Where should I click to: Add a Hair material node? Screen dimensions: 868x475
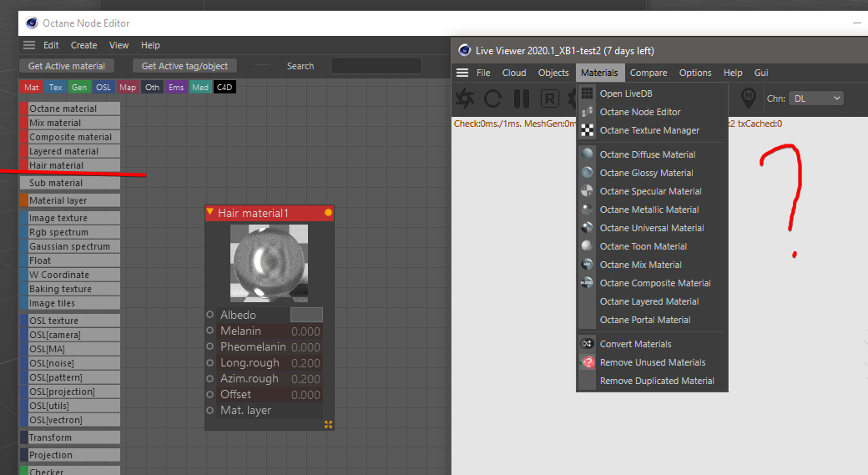coord(70,165)
